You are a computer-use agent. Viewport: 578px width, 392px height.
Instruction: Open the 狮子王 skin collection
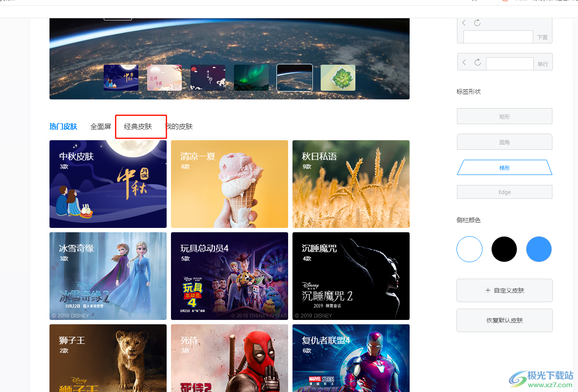coord(108,358)
